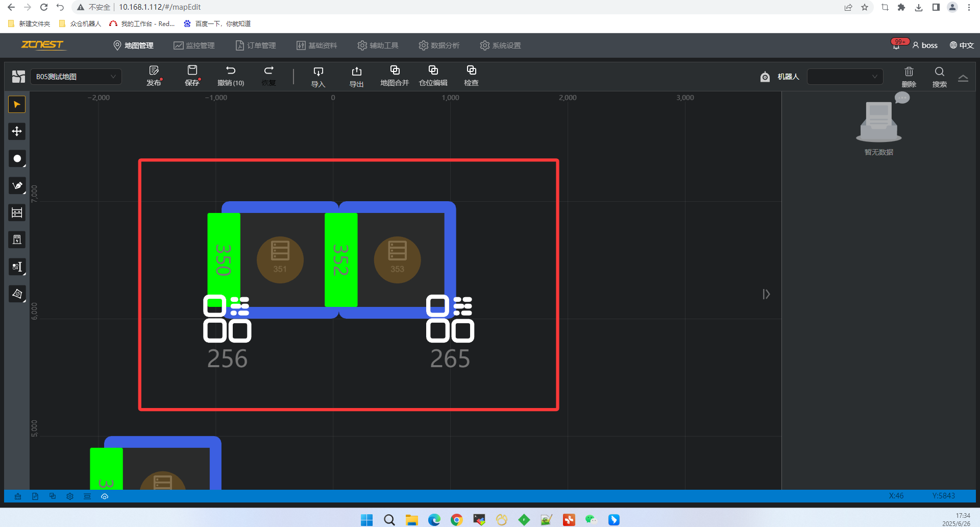Switch language via 中文 selector

click(x=962, y=45)
